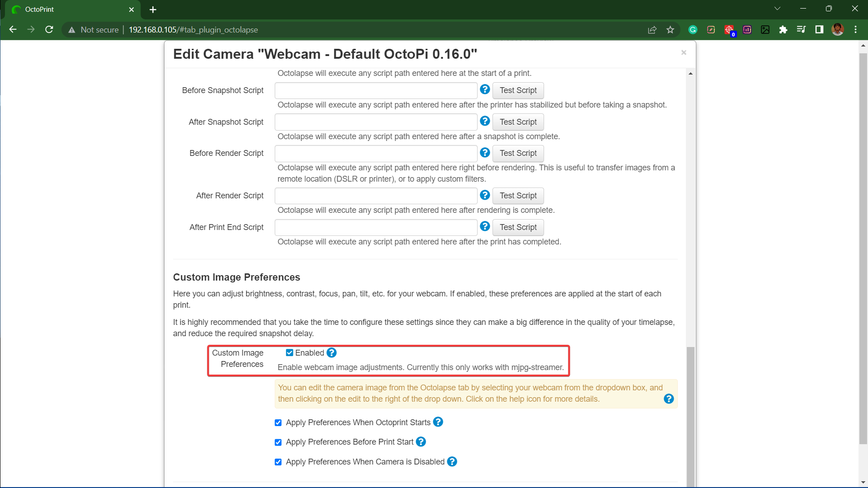Select the OctoPrint browser tab
The image size is (868, 488).
72,9
